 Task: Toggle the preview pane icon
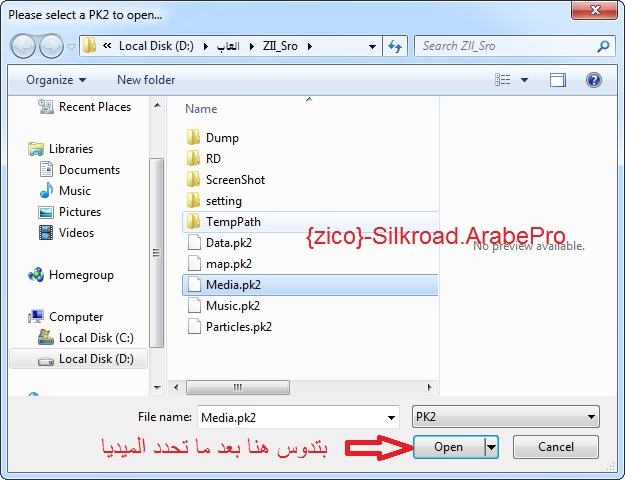click(x=558, y=80)
